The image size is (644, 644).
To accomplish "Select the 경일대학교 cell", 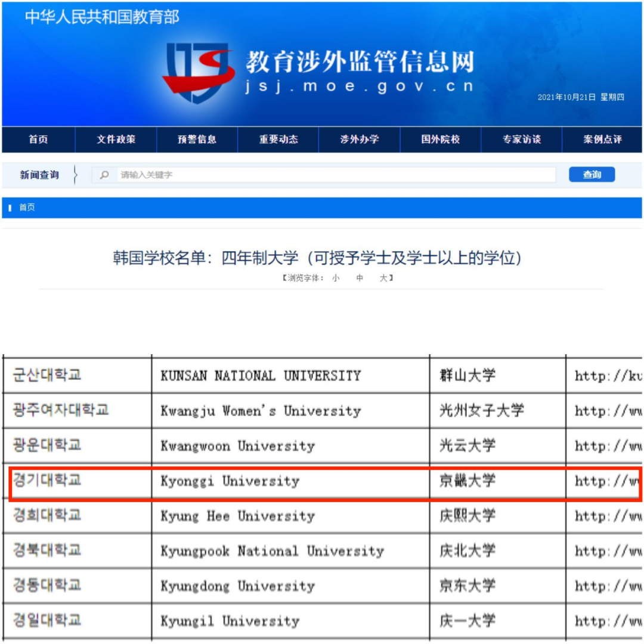I will tap(77, 621).
